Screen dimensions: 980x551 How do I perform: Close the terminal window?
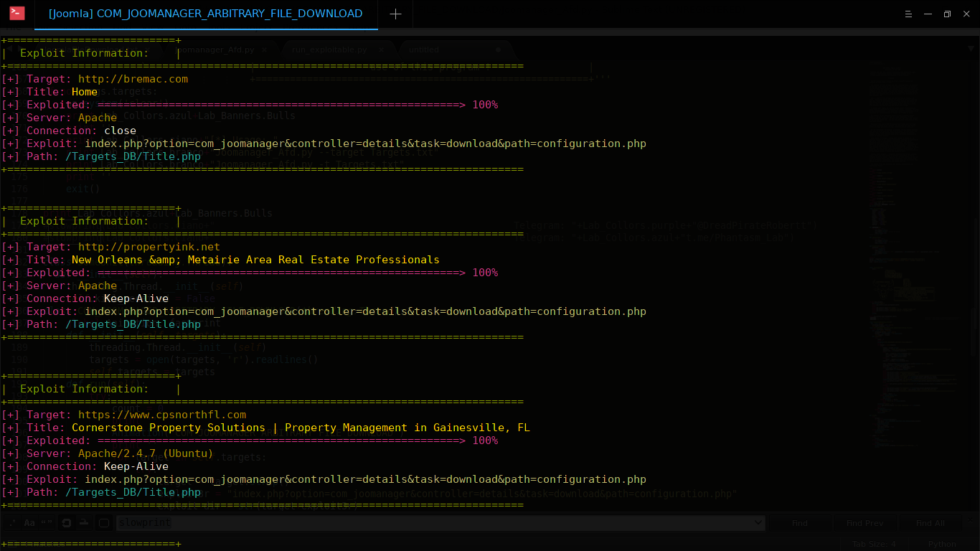click(x=966, y=14)
